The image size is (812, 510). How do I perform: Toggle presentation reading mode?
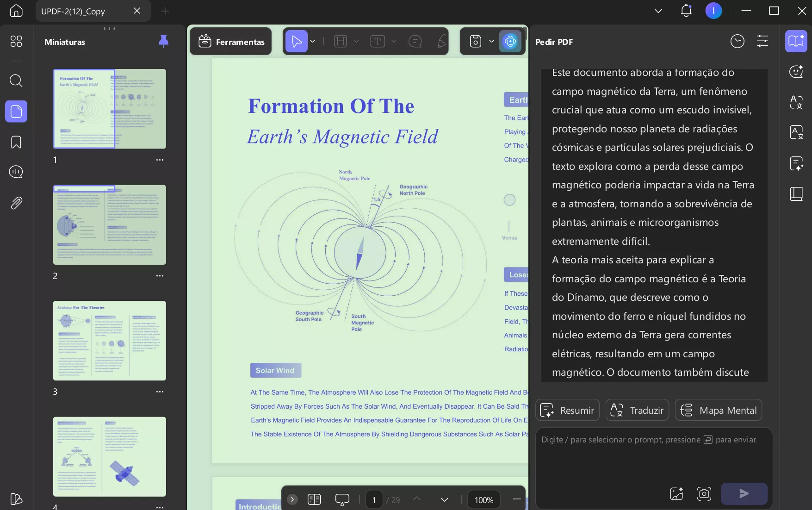click(342, 499)
